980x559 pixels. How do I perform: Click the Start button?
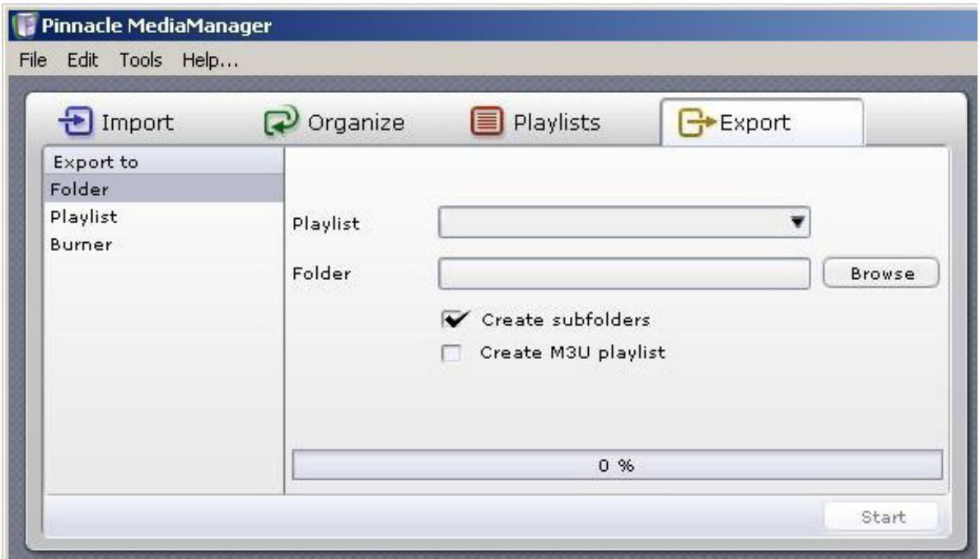click(882, 516)
